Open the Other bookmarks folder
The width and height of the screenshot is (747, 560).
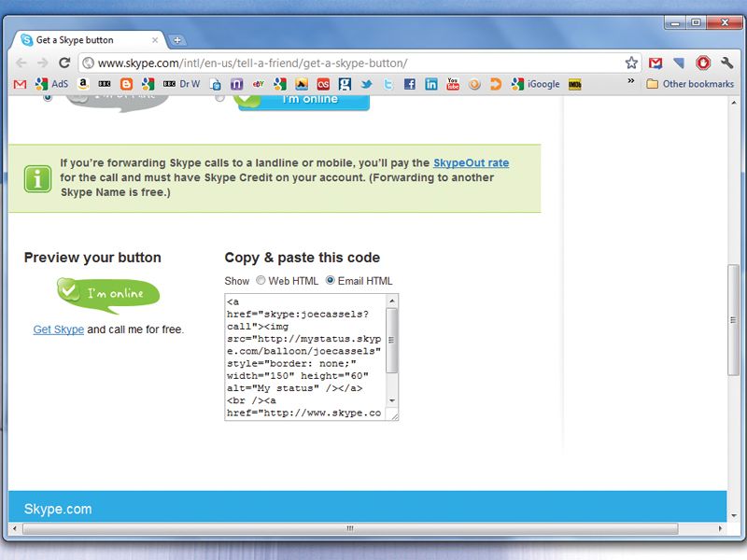(x=690, y=84)
